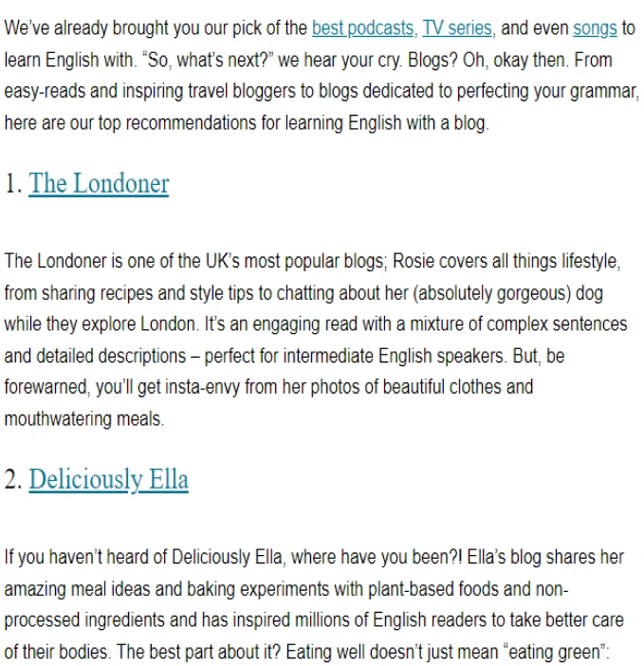The width and height of the screenshot is (644, 666).
Task: Click the quoted phrase "eating green"
Action: 556,652
